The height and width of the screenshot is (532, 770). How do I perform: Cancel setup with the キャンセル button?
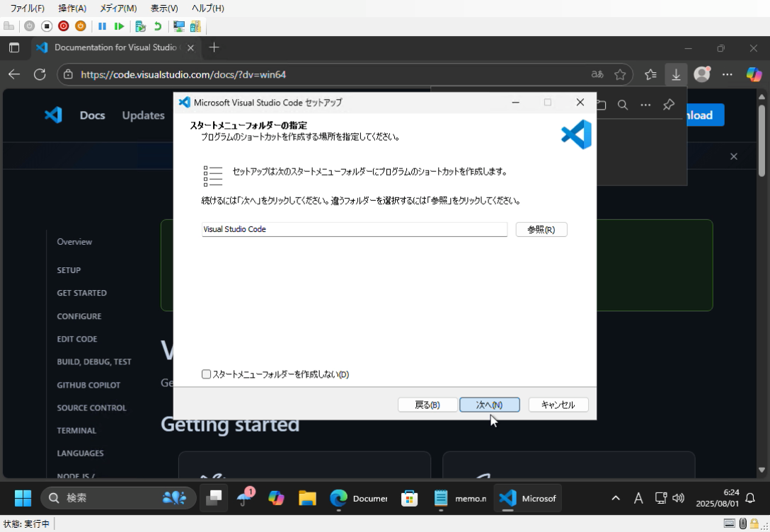pos(558,405)
